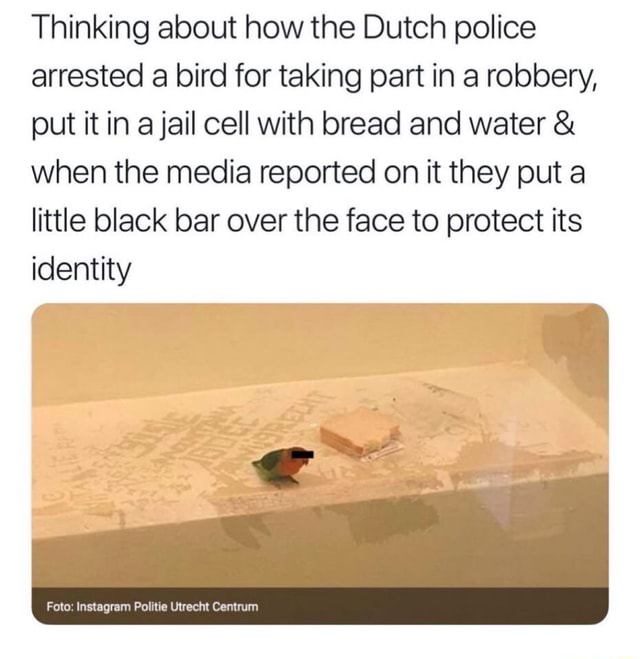Select "Utrecht Centrum" in the caption bar
Image resolution: width=640 pixels, height=659 pixels.
(214, 607)
